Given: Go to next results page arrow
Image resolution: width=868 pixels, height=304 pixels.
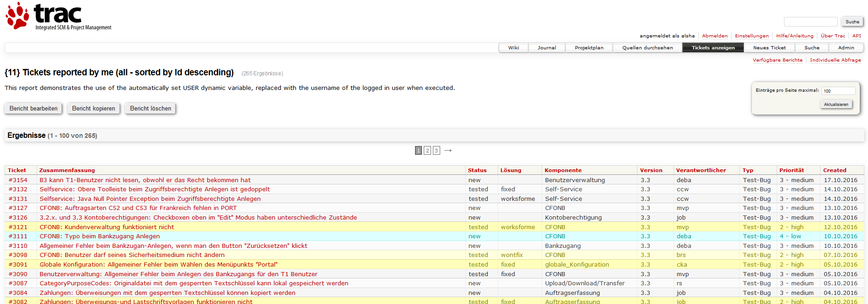Looking at the screenshot, I should [x=448, y=151].
